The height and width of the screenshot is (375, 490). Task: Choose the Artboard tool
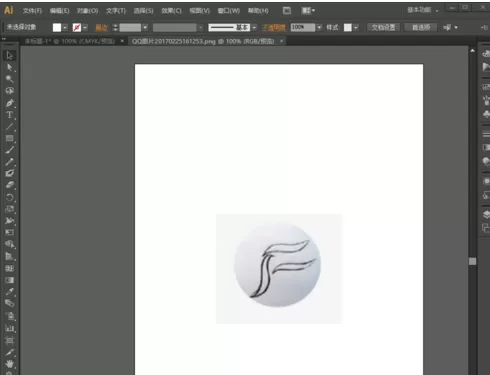tap(9, 340)
